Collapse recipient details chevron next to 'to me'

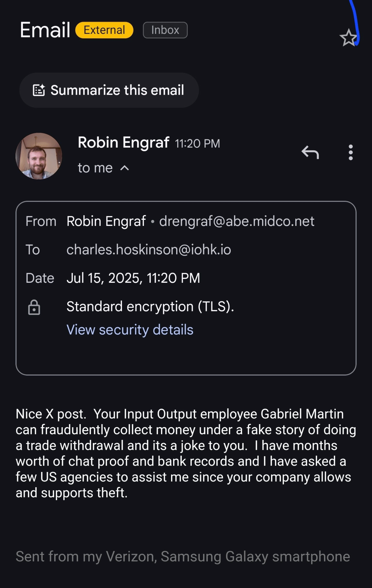[x=125, y=168]
